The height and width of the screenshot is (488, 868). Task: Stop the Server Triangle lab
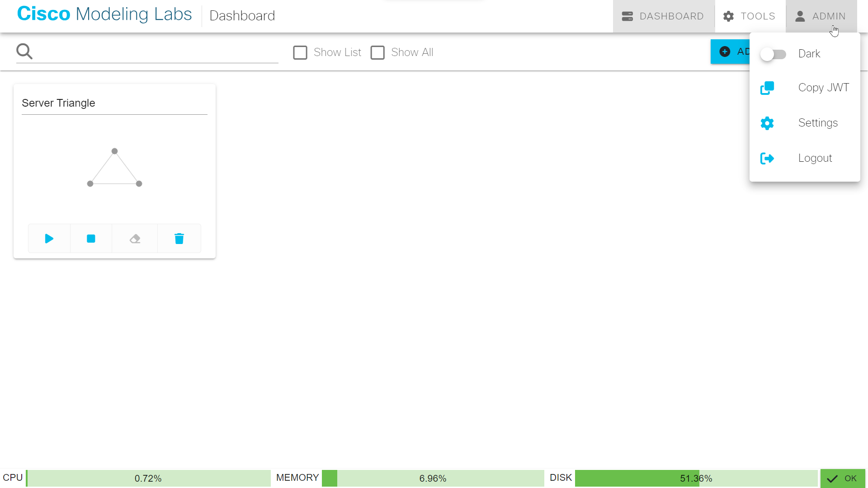(x=91, y=239)
